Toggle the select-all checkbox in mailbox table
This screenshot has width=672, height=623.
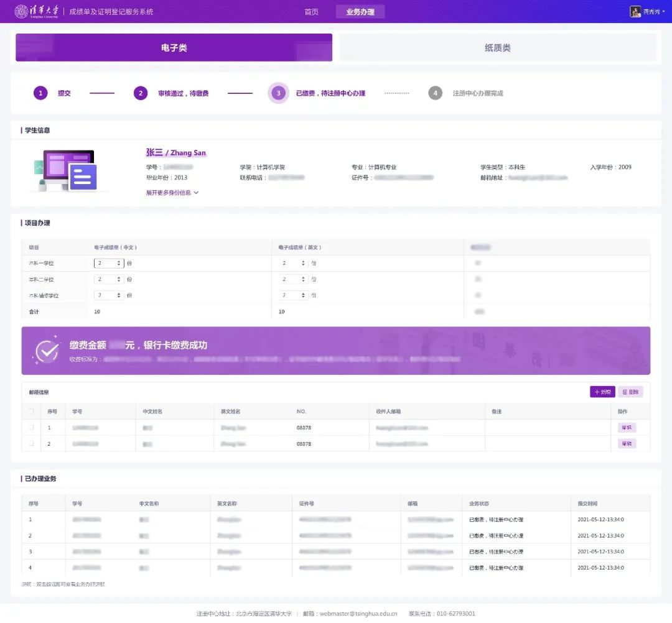(x=31, y=411)
